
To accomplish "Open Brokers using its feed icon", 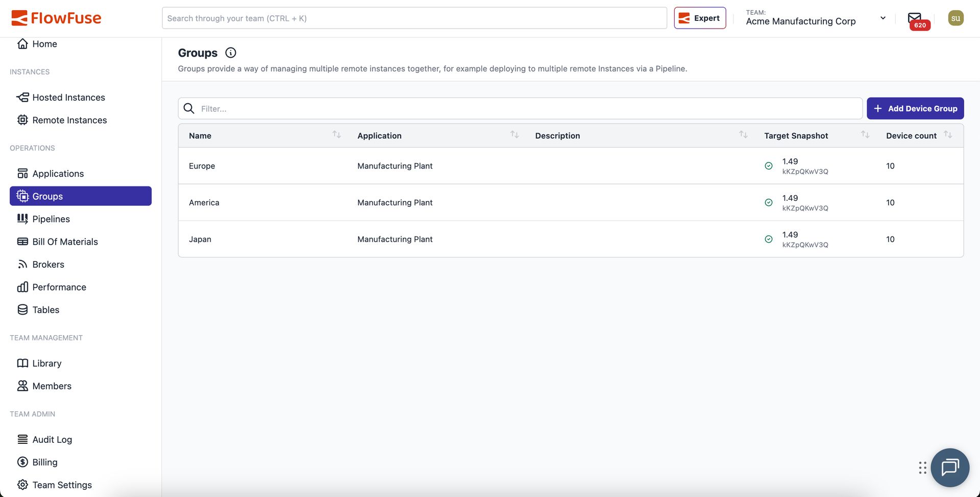I will [22, 264].
